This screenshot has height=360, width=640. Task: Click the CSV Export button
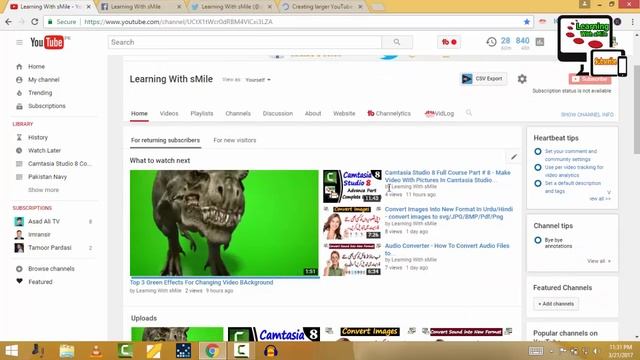click(x=483, y=79)
